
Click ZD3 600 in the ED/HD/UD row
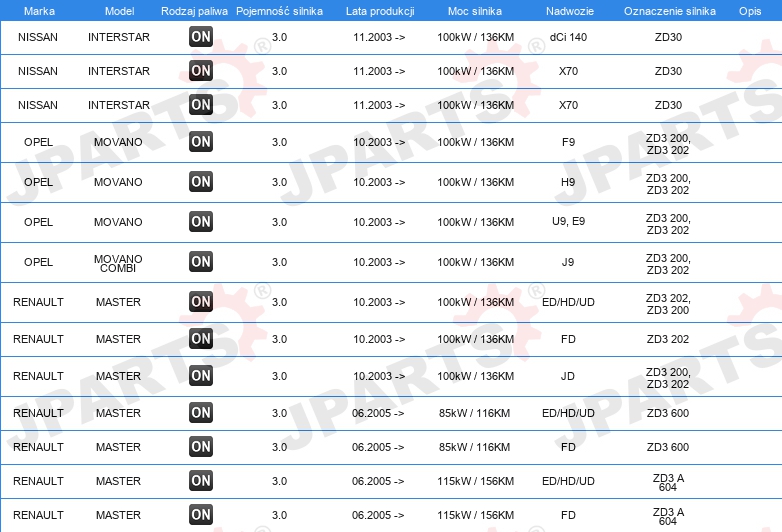(668, 413)
